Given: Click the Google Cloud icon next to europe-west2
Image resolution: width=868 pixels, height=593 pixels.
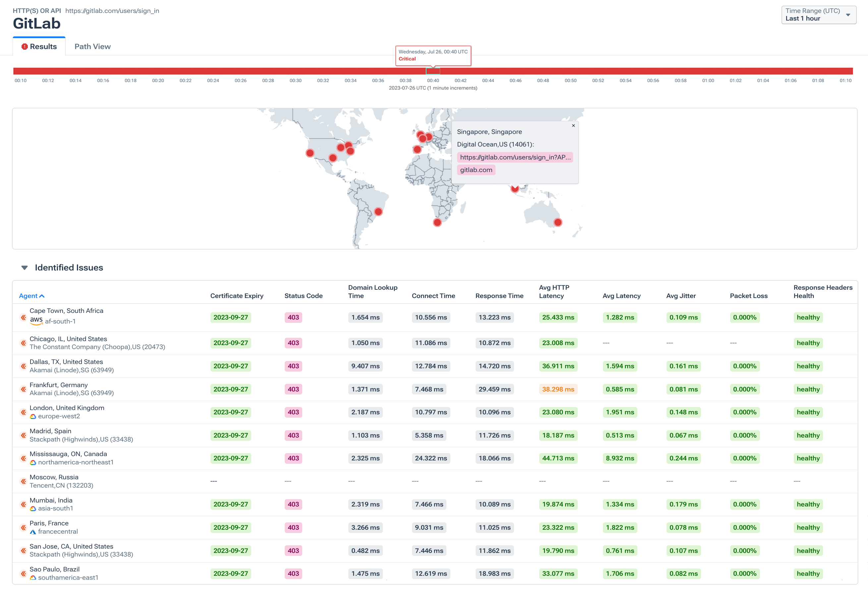Looking at the screenshot, I should pyautogui.click(x=33, y=416).
